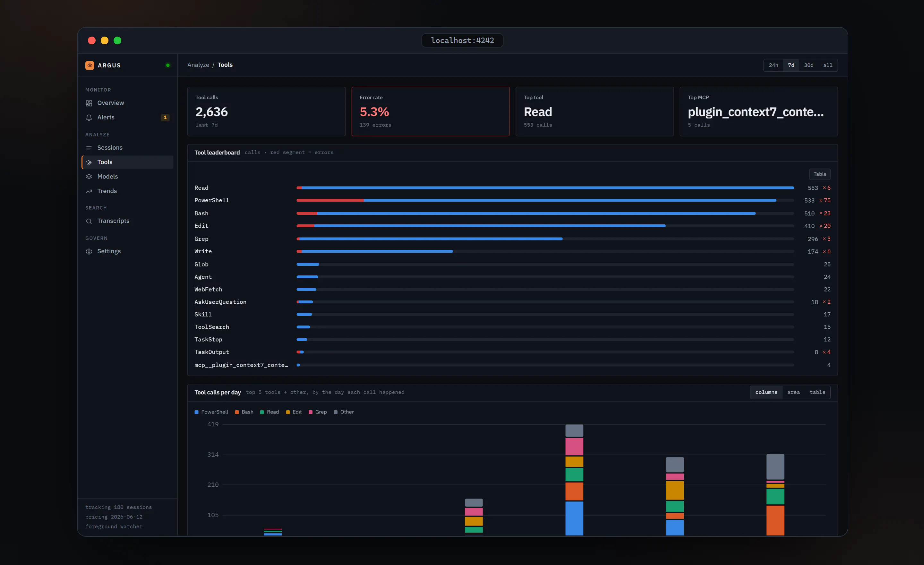Click the 'pricing 2026-06-12' status text
Viewport: 924px width, 565px height.
pyautogui.click(x=114, y=517)
